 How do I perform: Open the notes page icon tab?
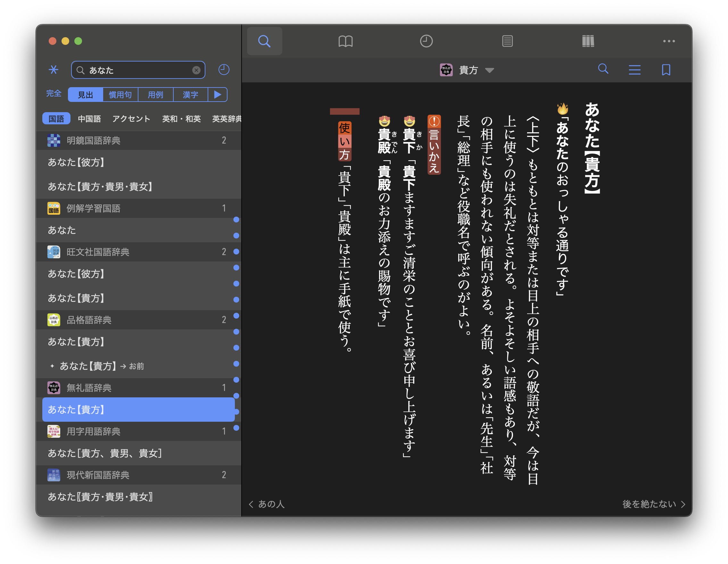(507, 41)
